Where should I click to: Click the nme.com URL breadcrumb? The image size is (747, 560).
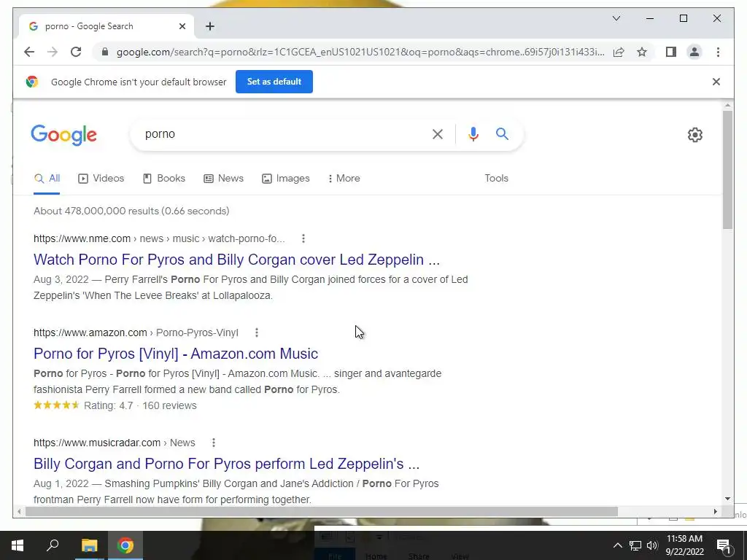(x=159, y=238)
